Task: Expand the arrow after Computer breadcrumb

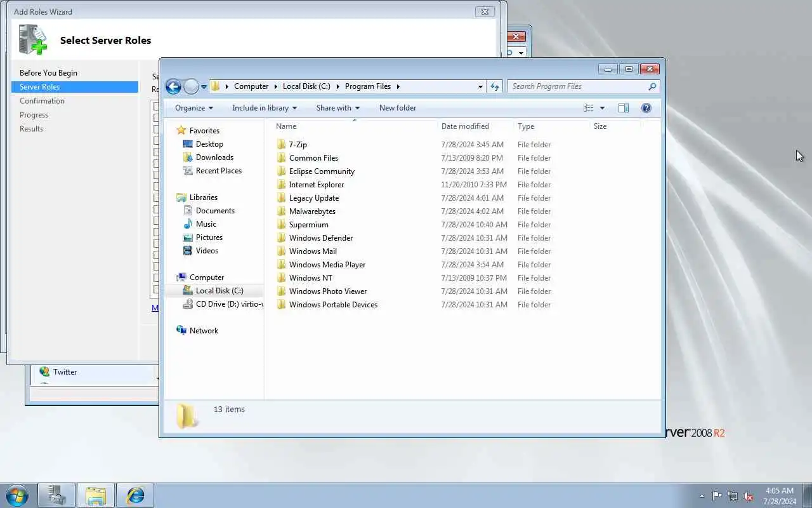Action: tap(275, 86)
